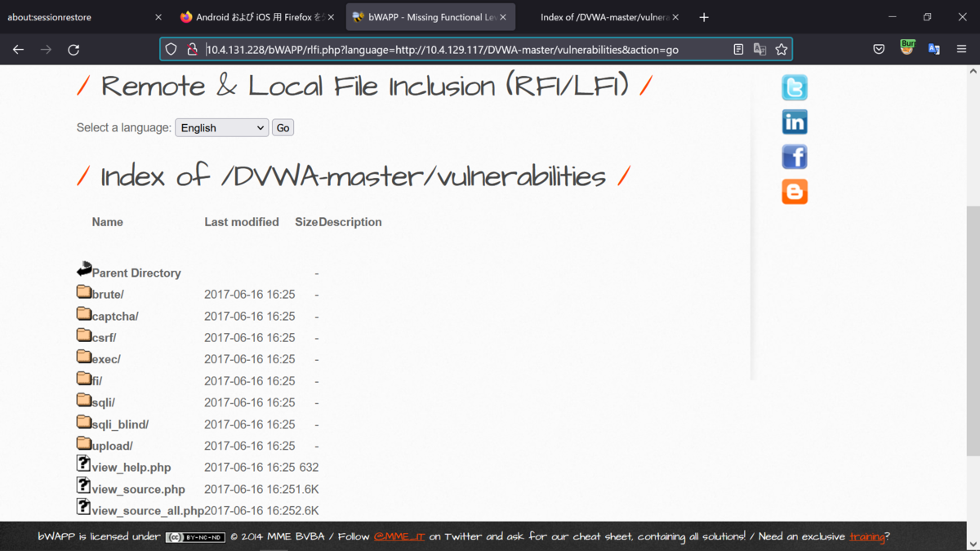This screenshot has height=551, width=980.
Task: Click the sqli_blind folder icon
Action: pyautogui.click(x=84, y=422)
